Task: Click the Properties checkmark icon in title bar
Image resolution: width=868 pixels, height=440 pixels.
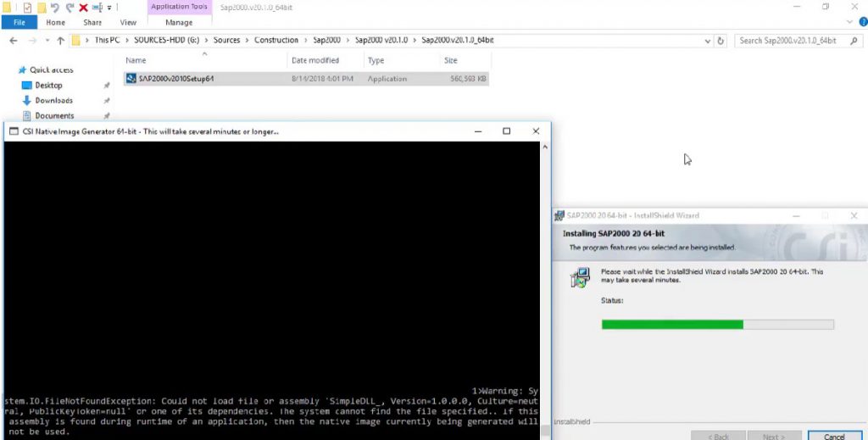Action: point(27,8)
